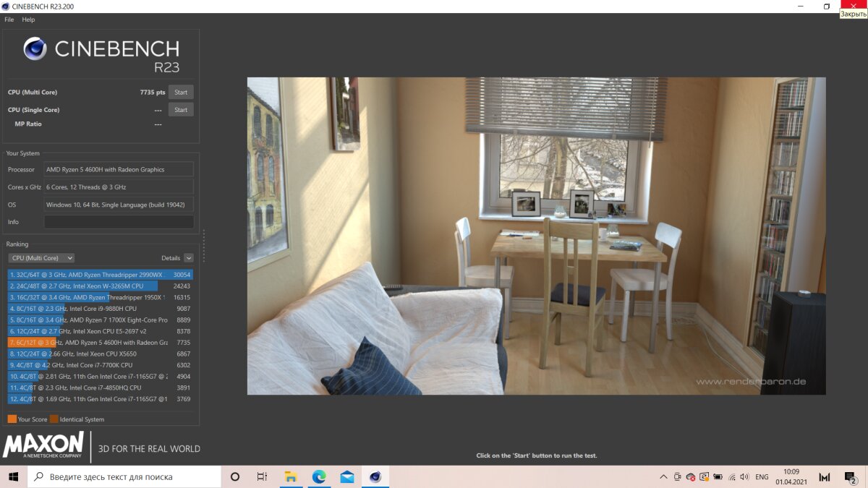Click the Cinebench icon in the taskbar
This screenshot has width=868, height=488.
(x=375, y=477)
